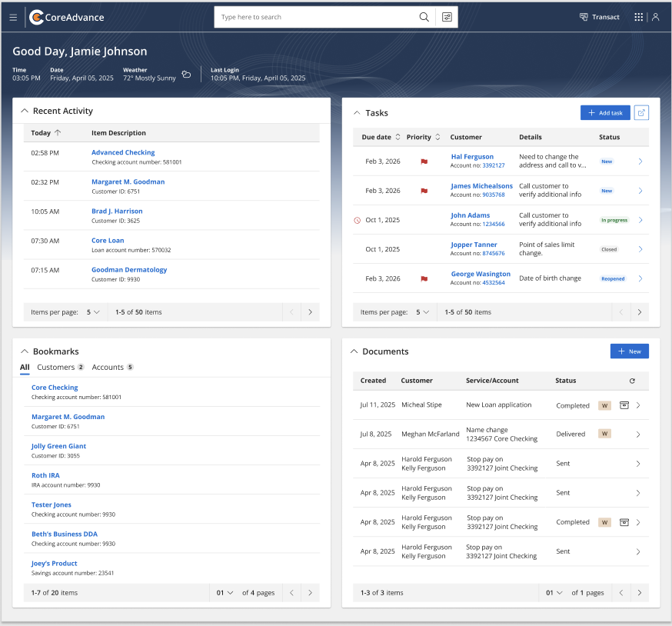Switch to Customers bookmarks tab

click(x=61, y=368)
